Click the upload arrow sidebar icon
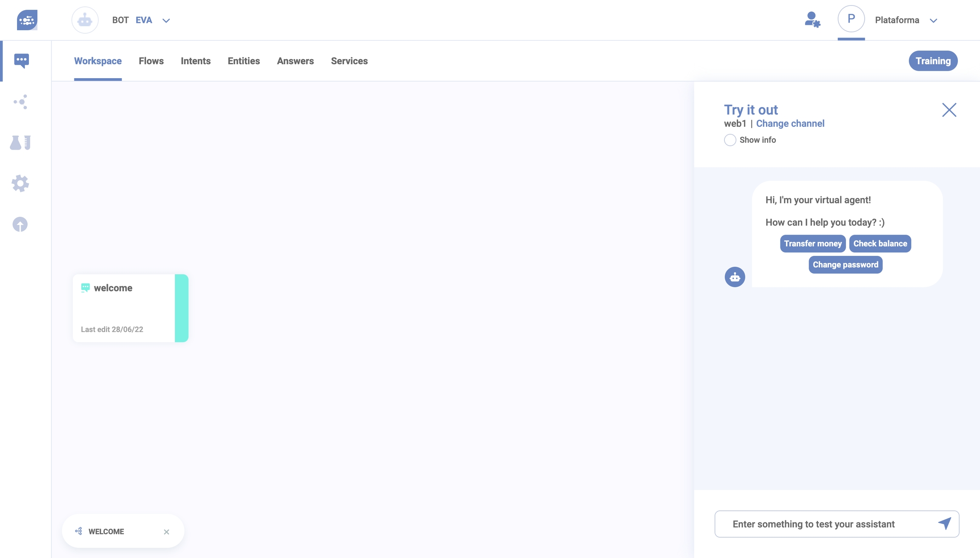Viewport: 980px width, 558px height. click(20, 224)
